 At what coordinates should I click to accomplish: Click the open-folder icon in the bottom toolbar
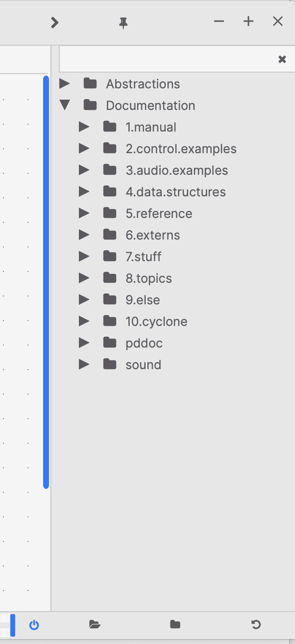click(95, 624)
